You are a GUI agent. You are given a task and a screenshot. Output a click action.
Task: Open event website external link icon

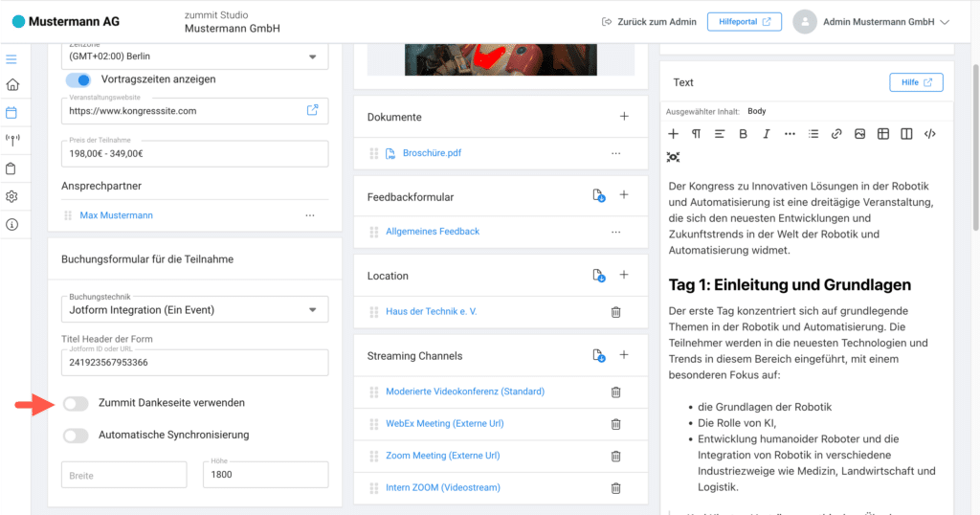tap(312, 110)
